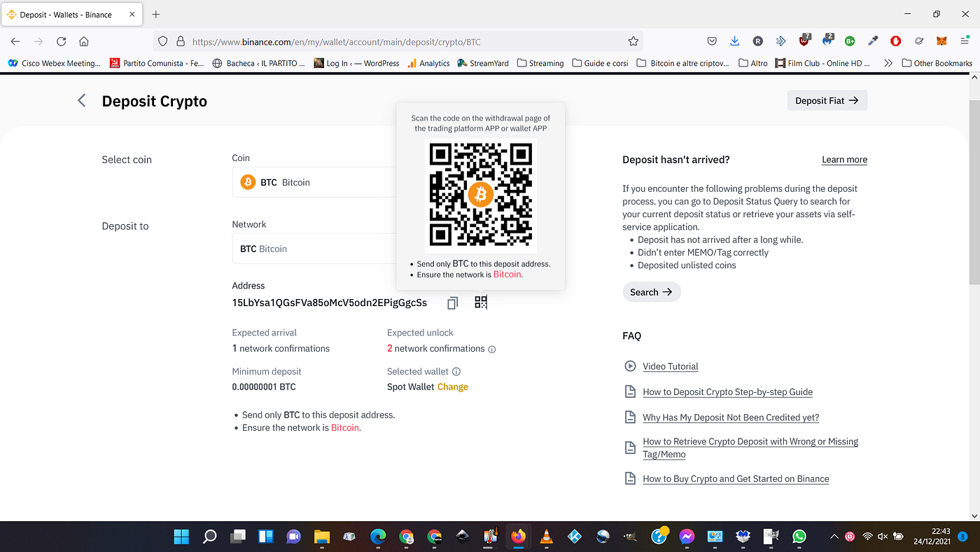This screenshot has width=980, height=552.
Task: Open How to Retrieve Crypto Deposit with Wrong Tag link
Action: click(x=750, y=448)
